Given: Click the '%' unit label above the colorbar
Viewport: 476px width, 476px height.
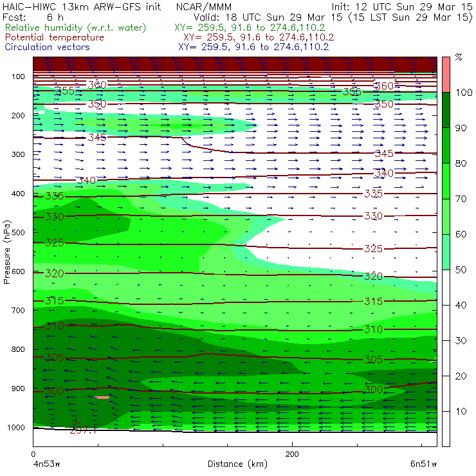Looking at the screenshot, I should pos(459,57).
